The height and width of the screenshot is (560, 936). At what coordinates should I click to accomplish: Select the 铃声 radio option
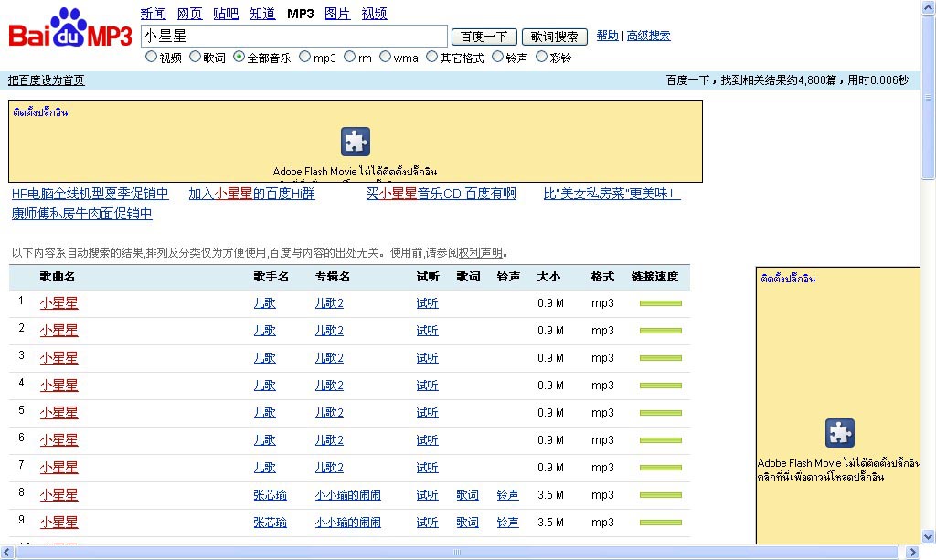pos(498,57)
